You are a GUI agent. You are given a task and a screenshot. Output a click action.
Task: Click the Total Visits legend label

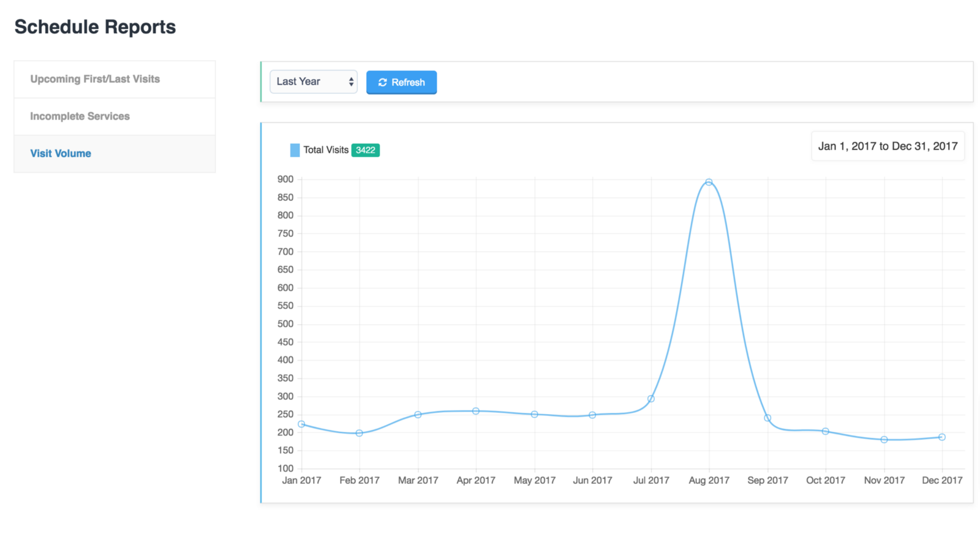326,150
